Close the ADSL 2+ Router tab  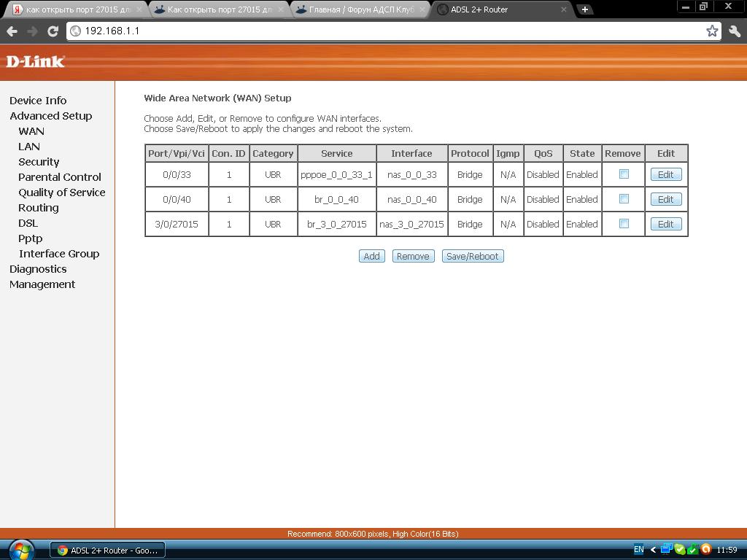click(x=564, y=9)
